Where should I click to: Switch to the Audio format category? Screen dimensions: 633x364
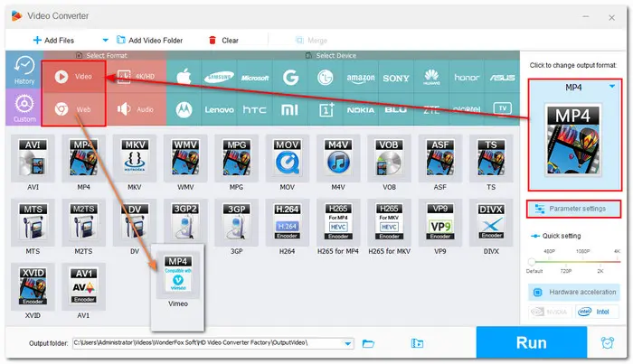pyautogui.click(x=136, y=109)
